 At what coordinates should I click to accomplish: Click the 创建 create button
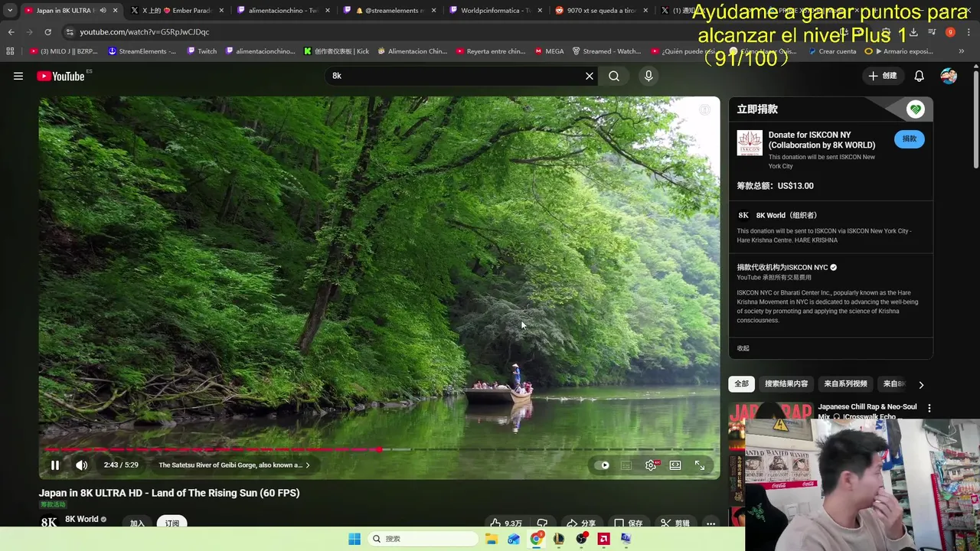point(882,76)
